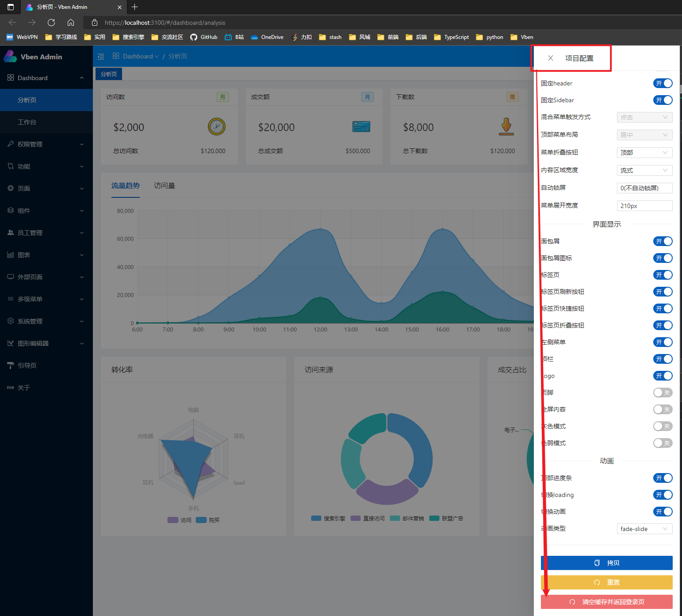682x616 pixels.
Task: Toggle the 标签页折叠按钮 switch
Action: point(663,325)
